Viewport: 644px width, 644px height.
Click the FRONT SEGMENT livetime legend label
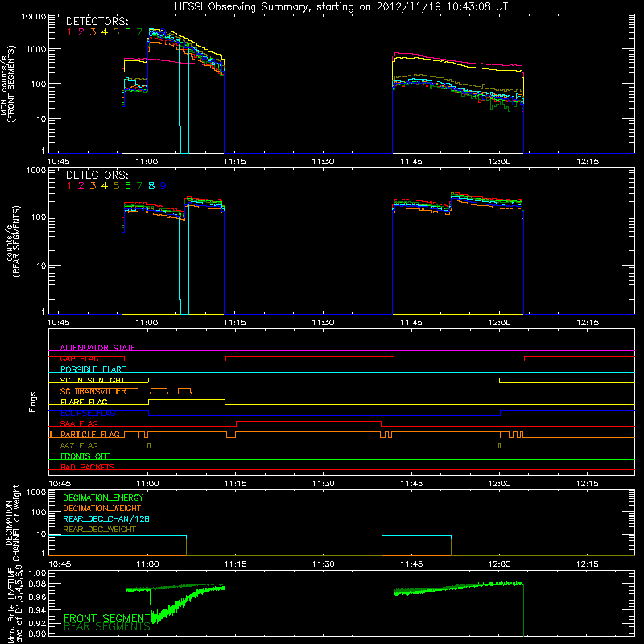[107, 618]
